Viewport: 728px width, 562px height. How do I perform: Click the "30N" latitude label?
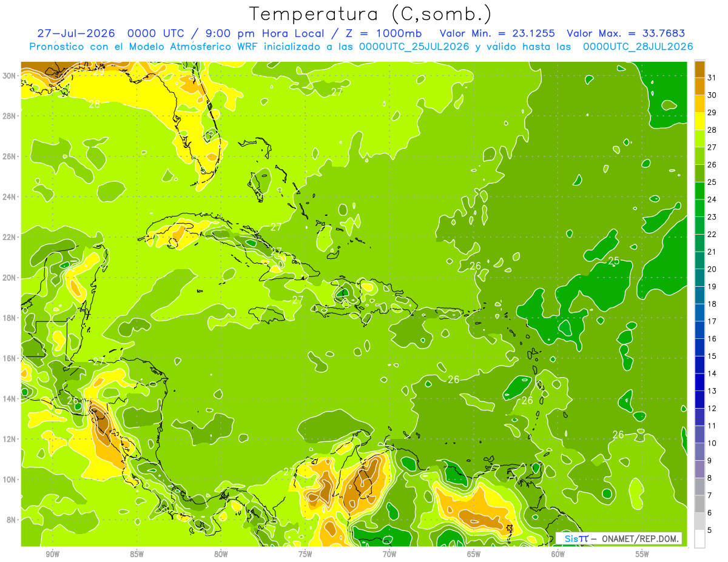point(10,76)
